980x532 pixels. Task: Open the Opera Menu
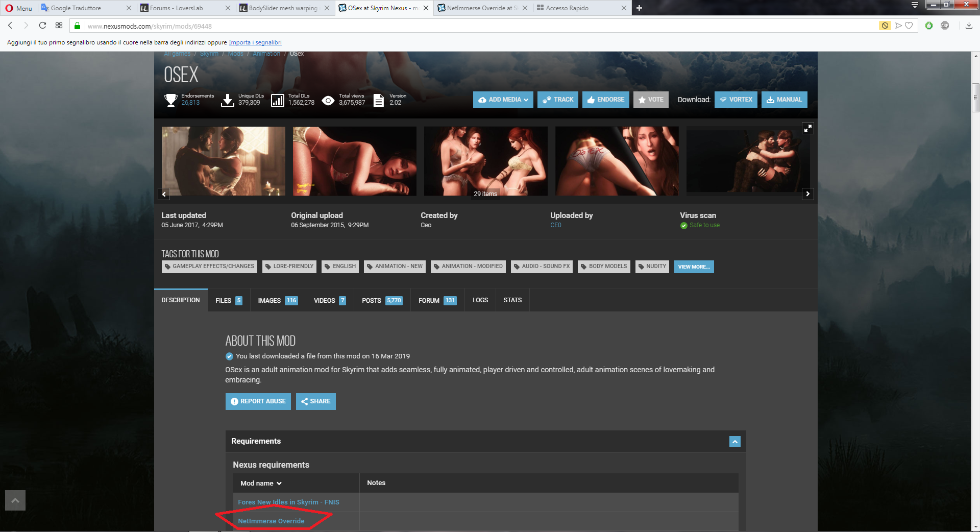tap(19, 8)
